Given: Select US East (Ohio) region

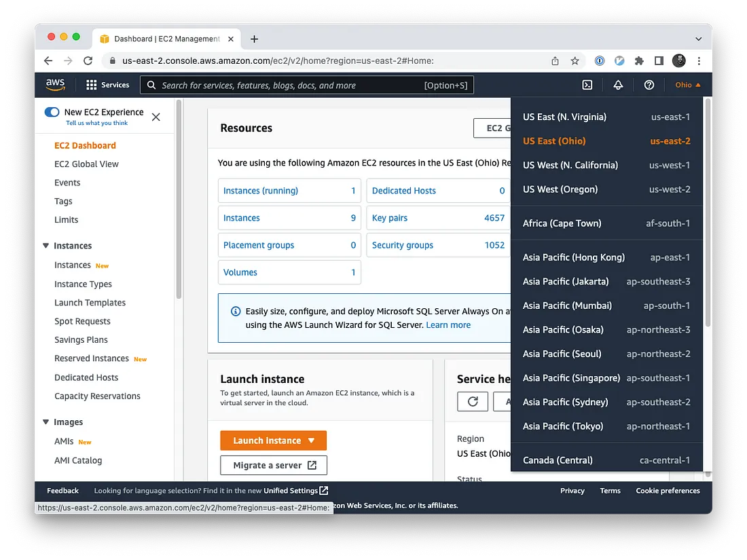Looking at the screenshot, I should point(606,141).
